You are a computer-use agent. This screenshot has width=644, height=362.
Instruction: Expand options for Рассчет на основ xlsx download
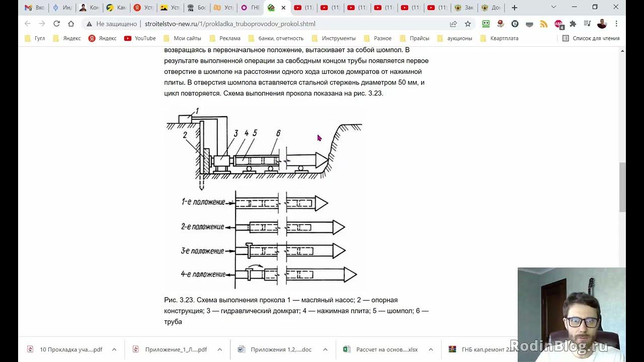coord(431,349)
